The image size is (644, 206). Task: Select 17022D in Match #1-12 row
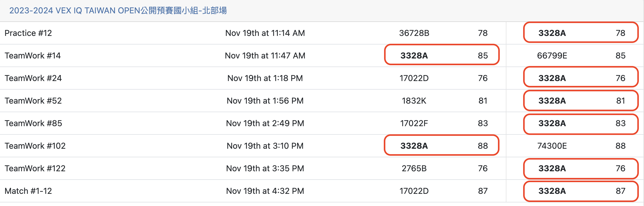click(414, 191)
